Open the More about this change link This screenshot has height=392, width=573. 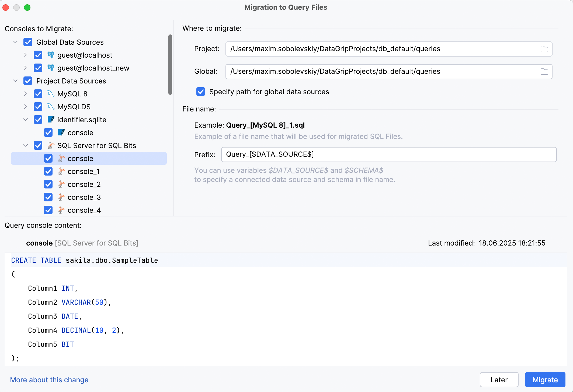coord(49,380)
